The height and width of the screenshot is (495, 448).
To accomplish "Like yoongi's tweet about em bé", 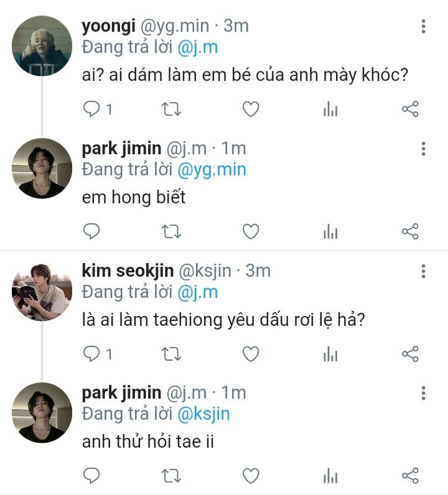I will [x=250, y=109].
